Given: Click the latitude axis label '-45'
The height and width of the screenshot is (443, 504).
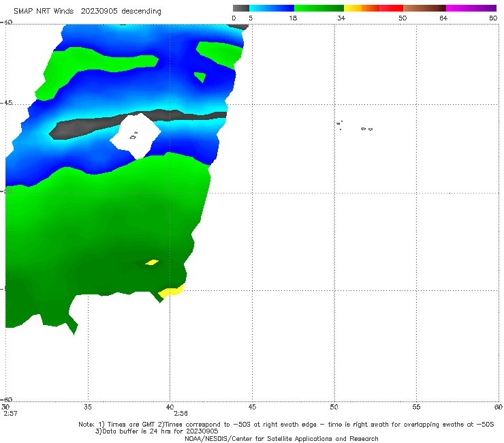Looking at the screenshot, I should (x=7, y=103).
